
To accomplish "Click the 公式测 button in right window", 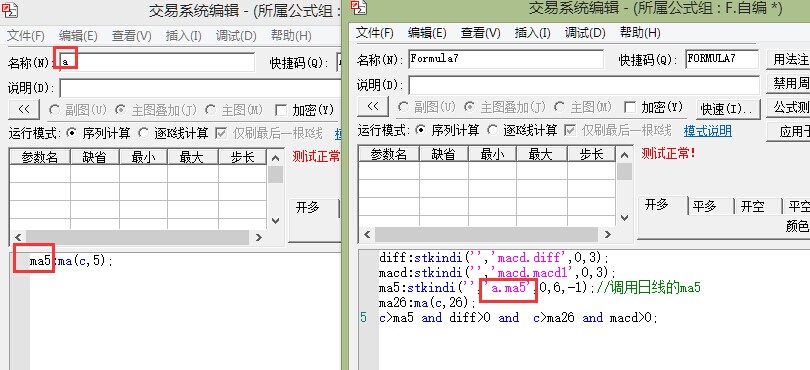I will coord(788,107).
